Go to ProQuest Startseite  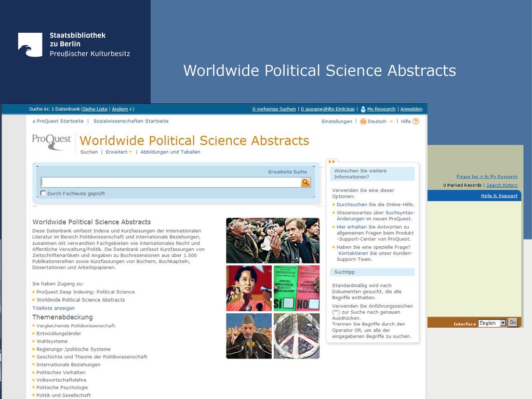click(x=60, y=121)
